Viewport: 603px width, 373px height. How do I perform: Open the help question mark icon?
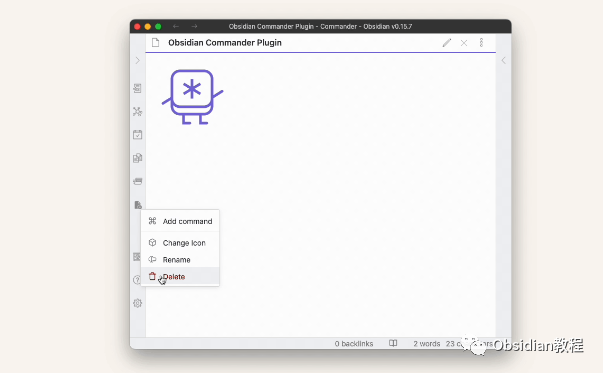(137, 280)
